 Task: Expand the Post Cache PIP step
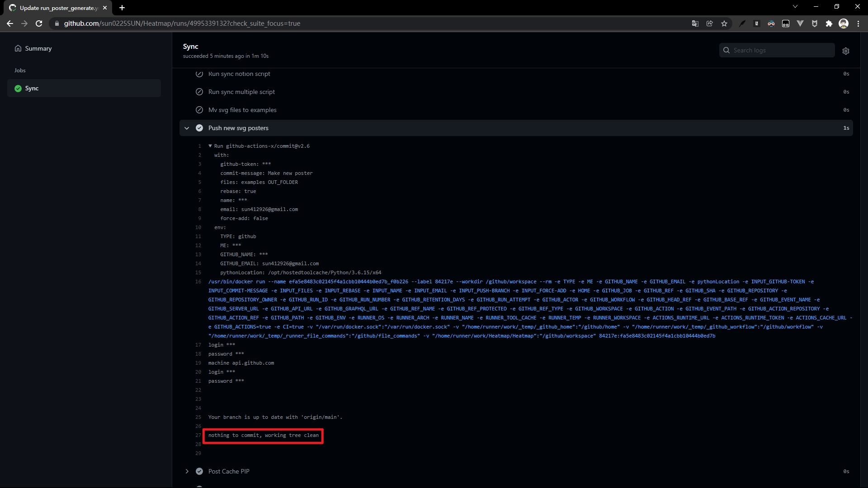click(187, 471)
